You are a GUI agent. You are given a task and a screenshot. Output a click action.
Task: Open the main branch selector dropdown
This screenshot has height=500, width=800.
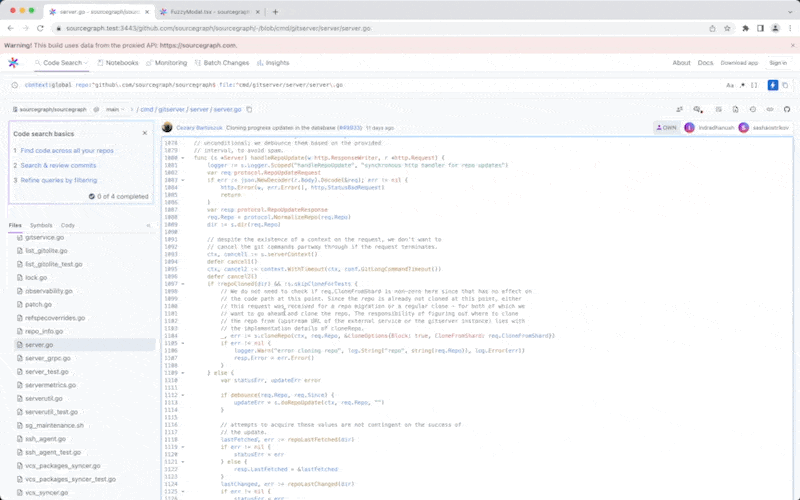pos(115,109)
